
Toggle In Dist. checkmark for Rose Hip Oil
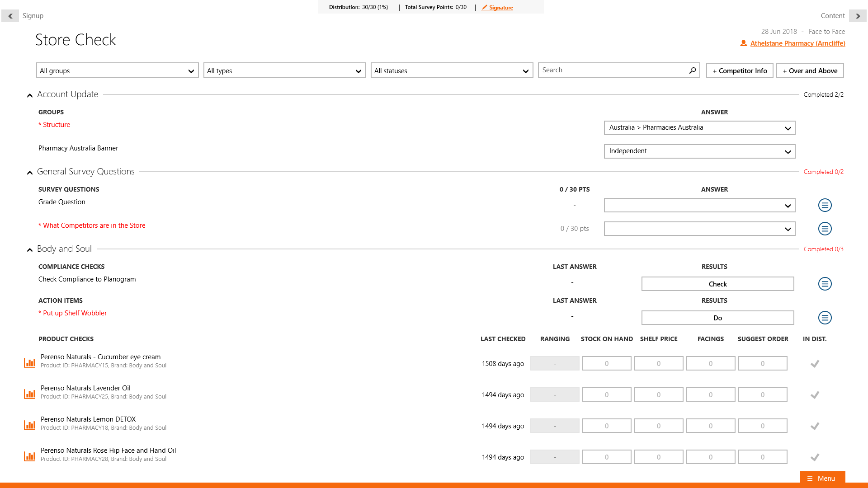click(815, 457)
